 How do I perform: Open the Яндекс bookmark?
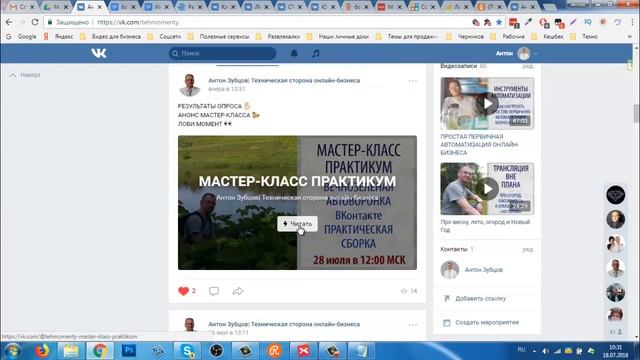(x=58, y=36)
